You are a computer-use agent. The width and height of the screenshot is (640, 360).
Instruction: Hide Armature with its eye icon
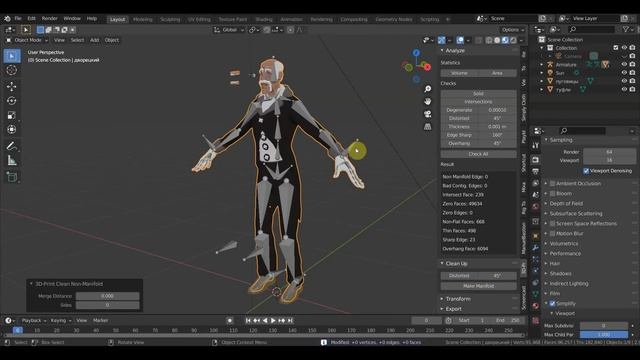point(624,64)
